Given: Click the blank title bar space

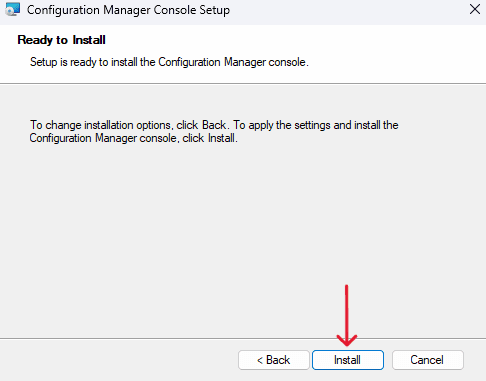Looking at the screenshot, I should pos(347,10).
